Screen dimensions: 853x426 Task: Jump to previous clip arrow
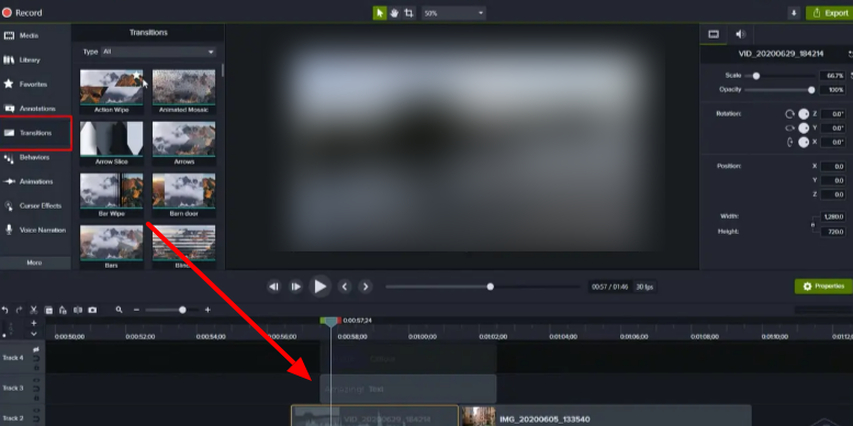(344, 287)
